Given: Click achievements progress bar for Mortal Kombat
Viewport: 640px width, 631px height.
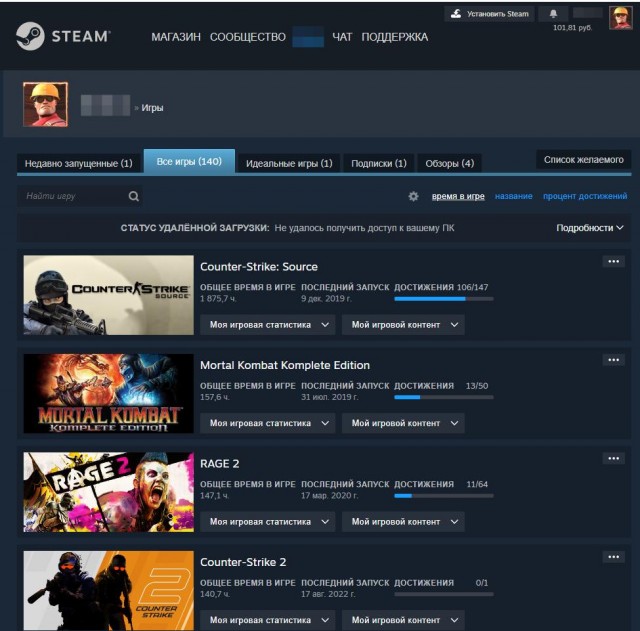Looking at the screenshot, I should pyautogui.click(x=444, y=397).
